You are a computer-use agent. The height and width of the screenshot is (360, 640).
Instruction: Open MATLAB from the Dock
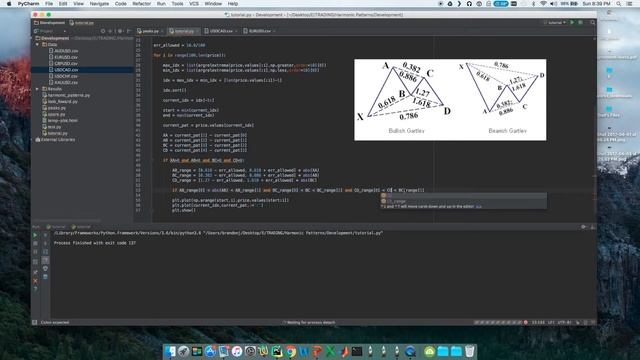click(344, 351)
